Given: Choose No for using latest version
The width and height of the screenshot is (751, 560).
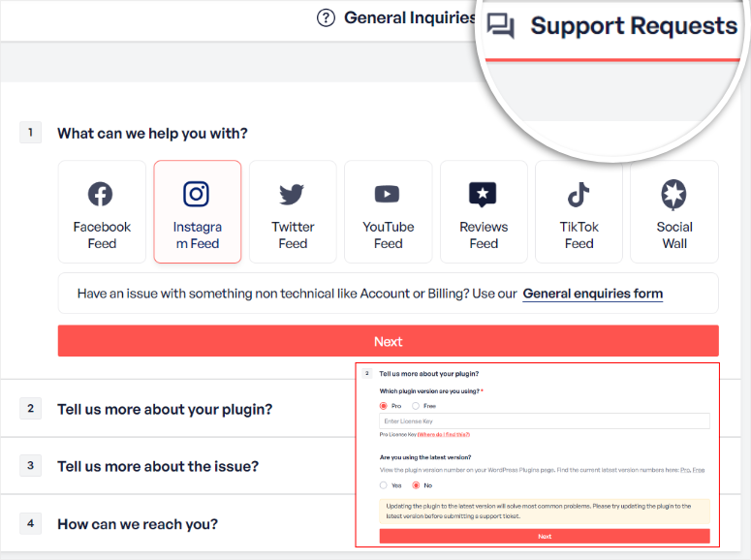Looking at the screenshot, I should click(417, 484).
